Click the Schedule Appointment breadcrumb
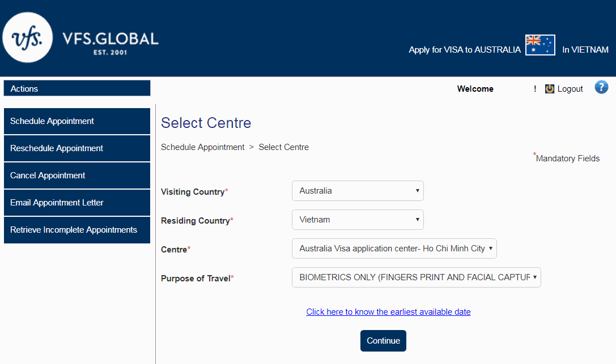 pyautogui.click(x=203, y=147)
